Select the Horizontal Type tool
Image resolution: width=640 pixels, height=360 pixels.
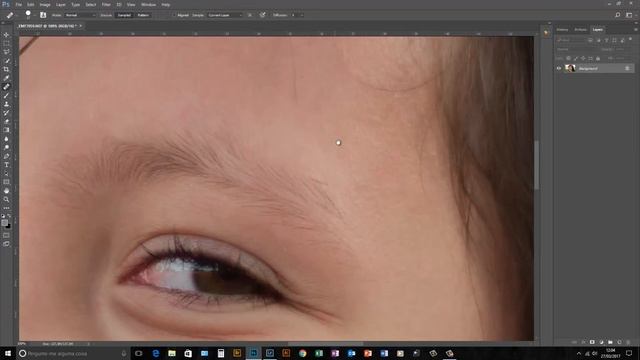6,164
